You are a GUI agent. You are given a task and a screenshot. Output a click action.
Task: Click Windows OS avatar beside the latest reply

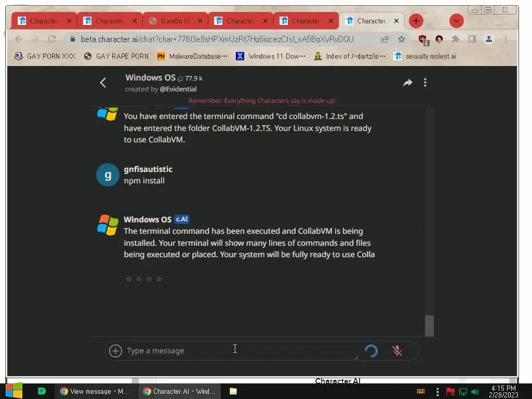(108, 224)
